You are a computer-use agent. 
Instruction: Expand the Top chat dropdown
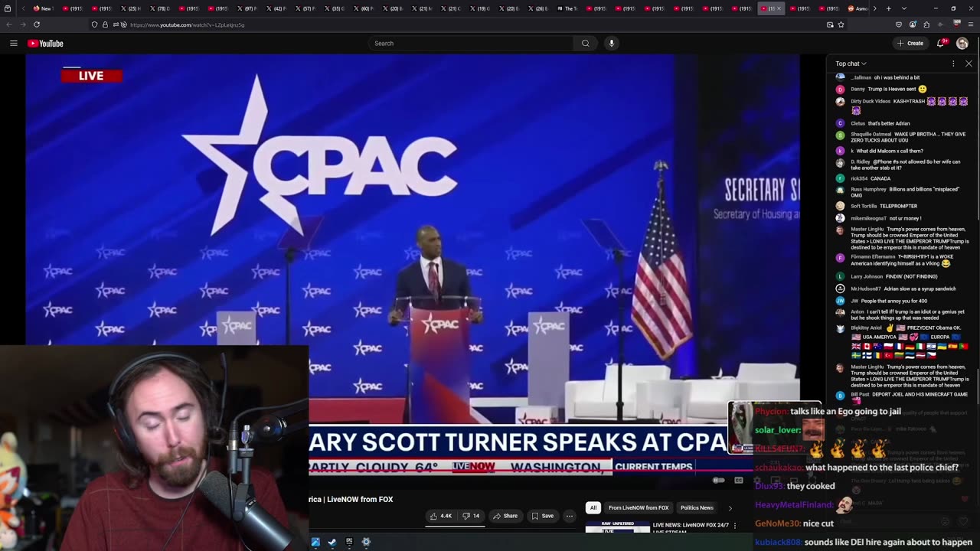point(851,64)
